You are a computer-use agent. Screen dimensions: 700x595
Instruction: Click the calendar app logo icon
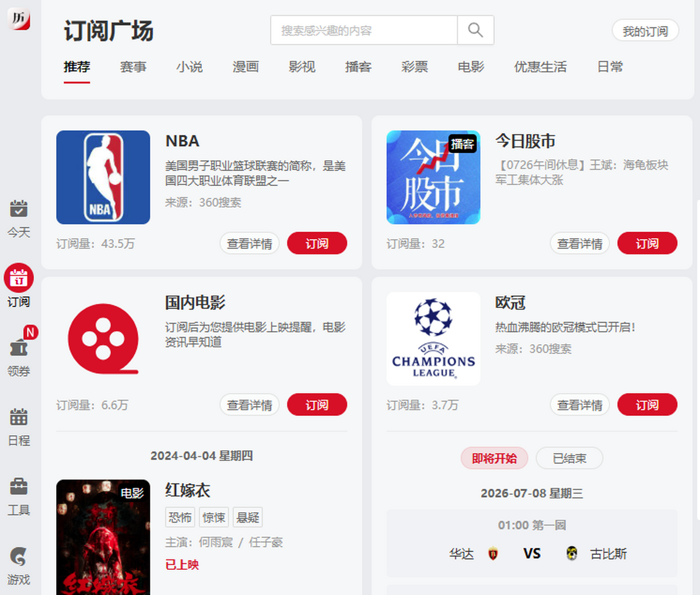tap(18, 19)
